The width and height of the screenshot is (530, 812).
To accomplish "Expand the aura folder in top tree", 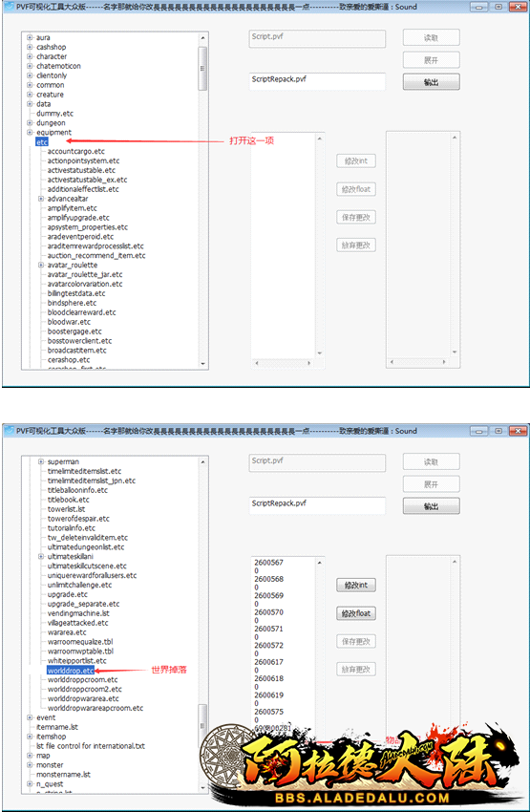I will click(x=30, y=37).
